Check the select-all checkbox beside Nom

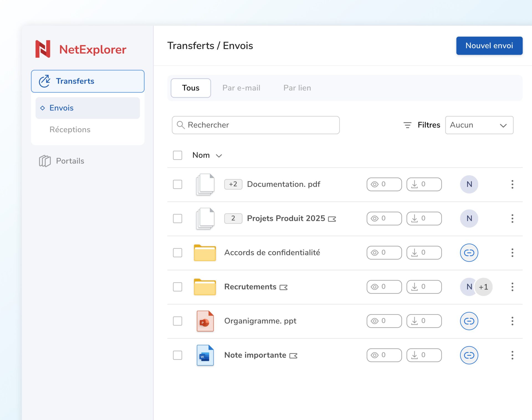click(x=177, y=155)
